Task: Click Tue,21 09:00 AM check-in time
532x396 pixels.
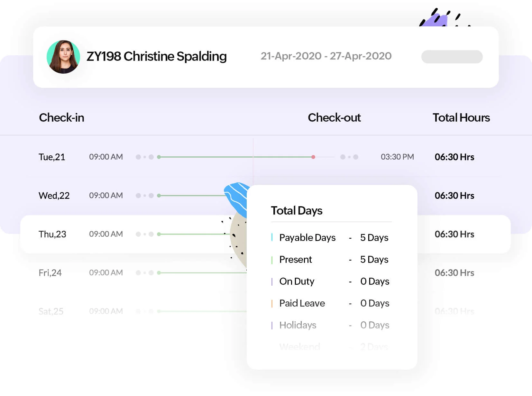Action: click(x=106, y=157)
